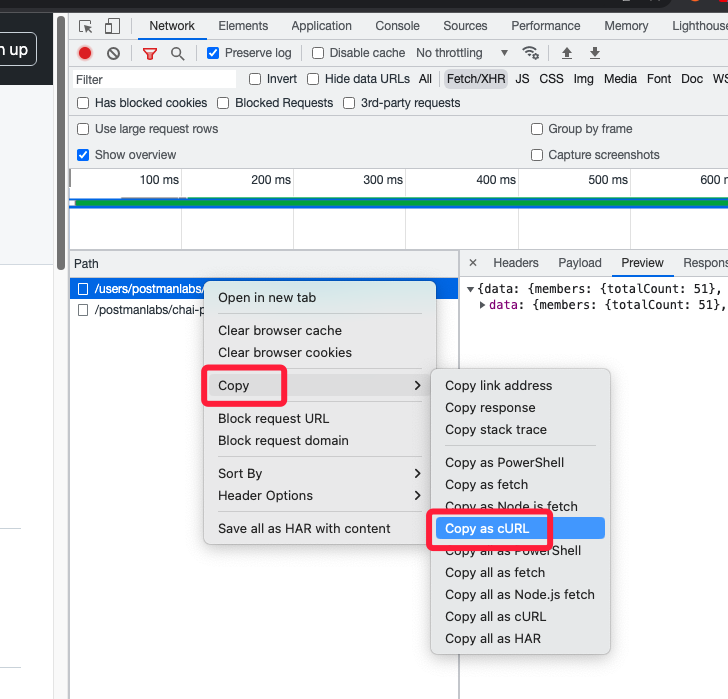The image size is (728, 699).
Task: Check Blocked Requests checkbox
Action: (x=223, y=103)
